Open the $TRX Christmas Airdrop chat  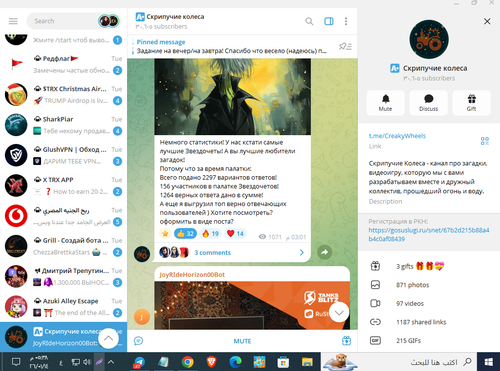[63, 95]
